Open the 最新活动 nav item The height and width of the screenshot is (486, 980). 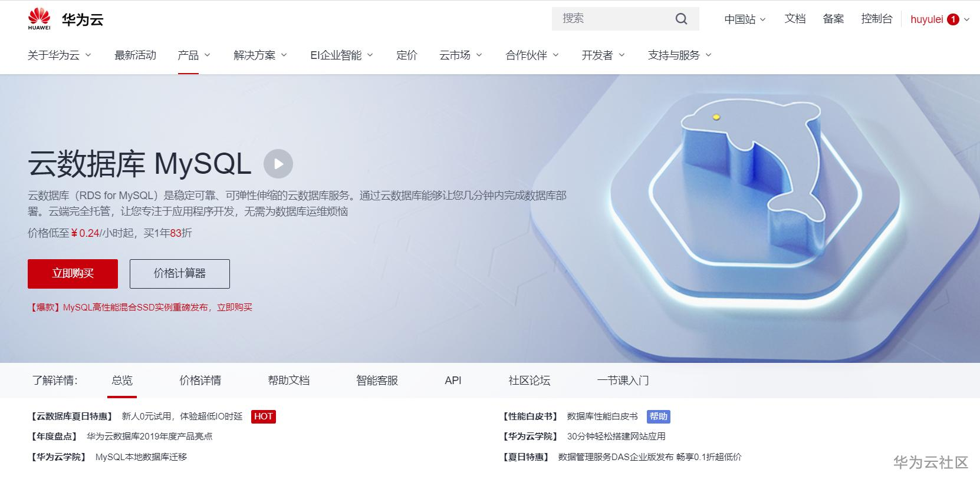135,55
